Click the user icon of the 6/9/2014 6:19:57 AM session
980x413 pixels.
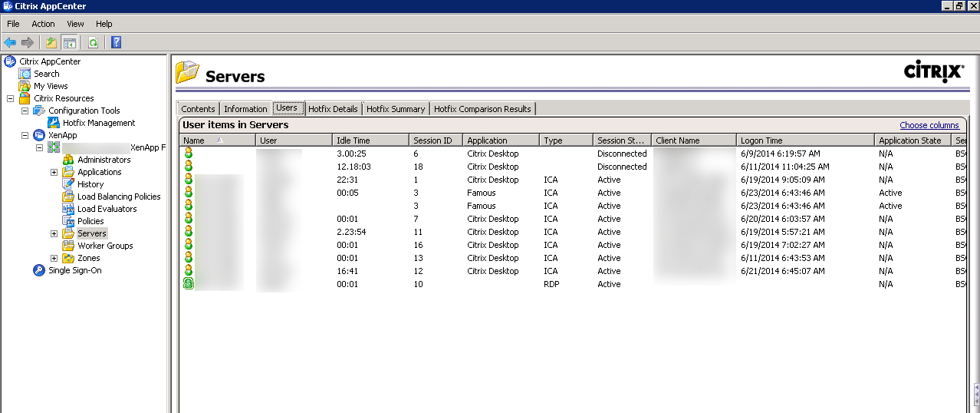click(189, 154)
